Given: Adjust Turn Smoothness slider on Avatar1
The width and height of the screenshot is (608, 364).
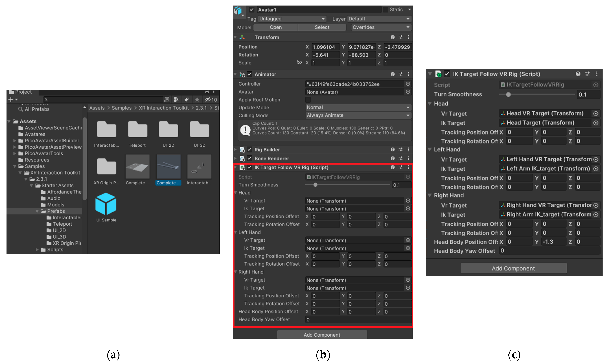Looking at the screenshot, I should (316, 185).
